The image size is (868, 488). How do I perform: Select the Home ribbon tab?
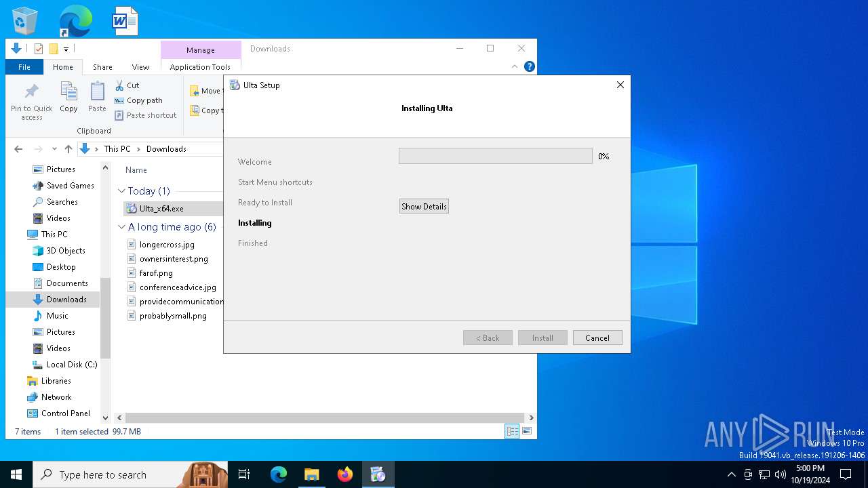63,67
